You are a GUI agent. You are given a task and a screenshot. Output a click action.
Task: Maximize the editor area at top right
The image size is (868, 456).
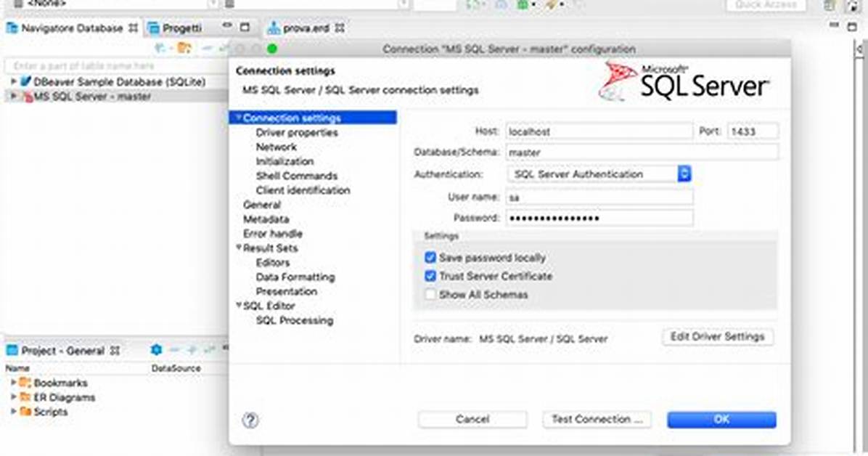853,27
